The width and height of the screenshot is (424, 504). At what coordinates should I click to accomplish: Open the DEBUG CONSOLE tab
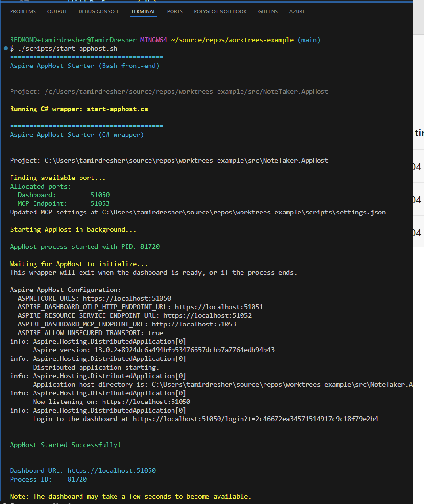tap(99, 11)
